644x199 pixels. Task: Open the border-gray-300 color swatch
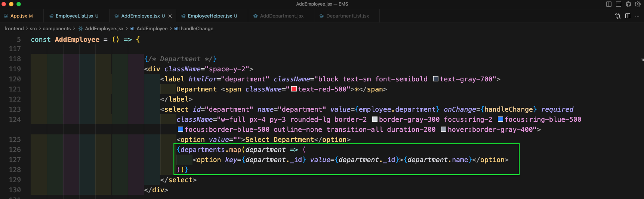pyautogui.click(x=375, y=119)
